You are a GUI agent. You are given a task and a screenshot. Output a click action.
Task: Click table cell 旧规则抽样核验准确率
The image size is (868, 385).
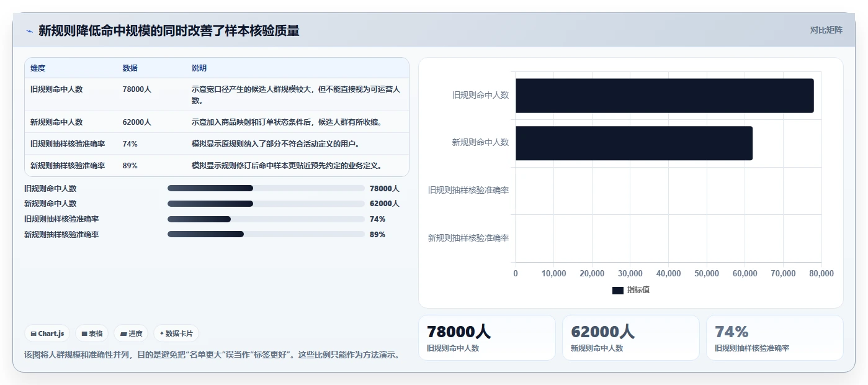[x=68, y=143]
